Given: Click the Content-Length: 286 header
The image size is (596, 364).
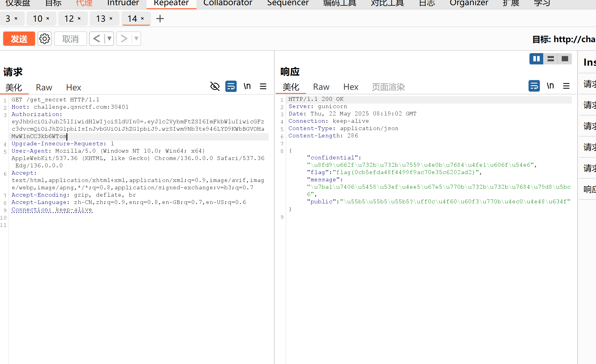Looking at the screenshot, I should click(323, 136).
